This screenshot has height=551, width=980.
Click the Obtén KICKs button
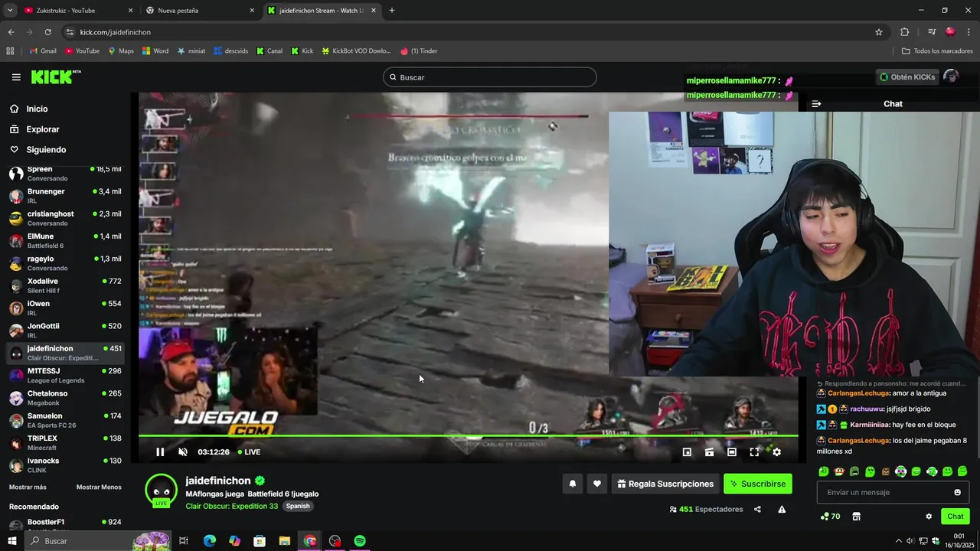(907, 77)
